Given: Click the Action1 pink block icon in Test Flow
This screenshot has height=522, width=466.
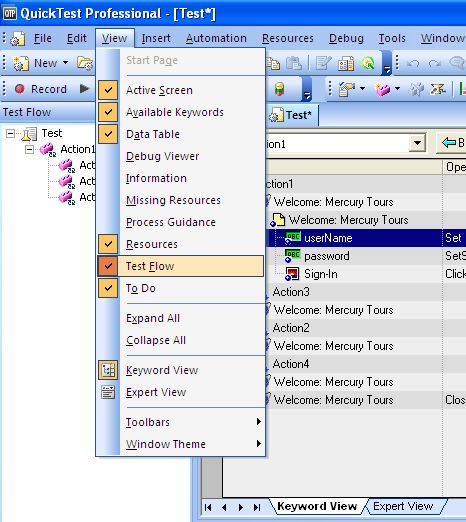Looking at the screenshot, I should (x=48, y=150).
